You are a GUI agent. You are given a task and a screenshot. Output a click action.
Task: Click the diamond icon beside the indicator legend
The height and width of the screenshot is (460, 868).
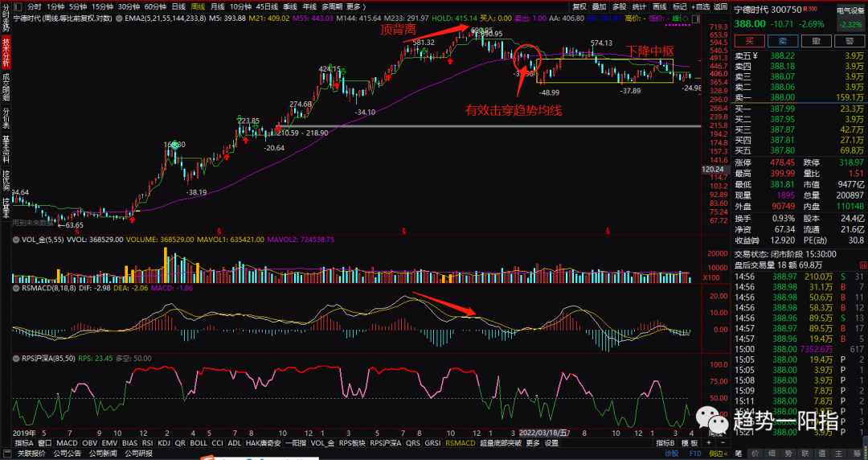[x=686, y=18]
